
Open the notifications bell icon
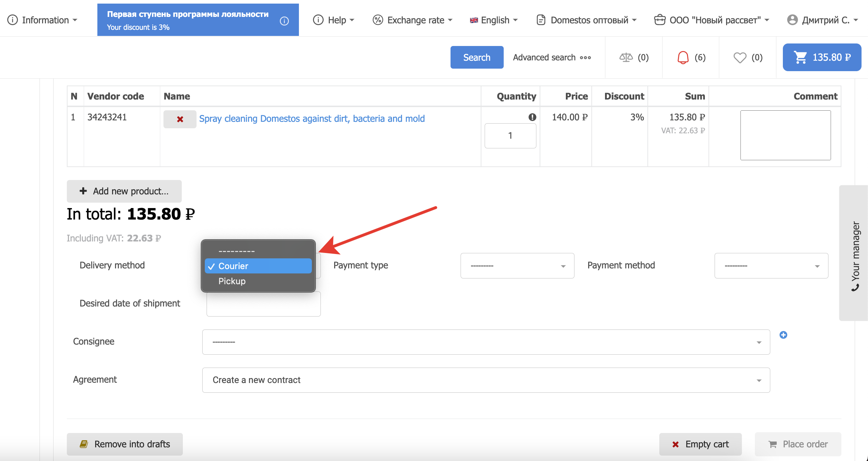(683, 57)
